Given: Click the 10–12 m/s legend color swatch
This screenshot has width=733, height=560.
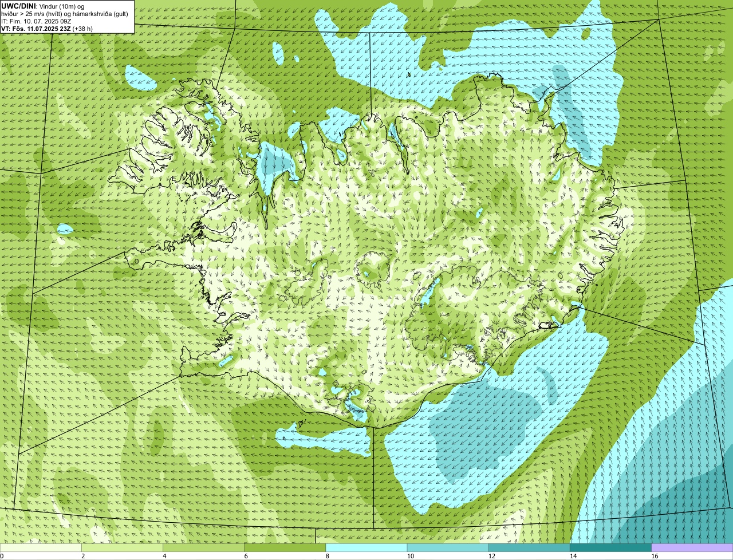Looking at the screenshot, I should 448,547.
